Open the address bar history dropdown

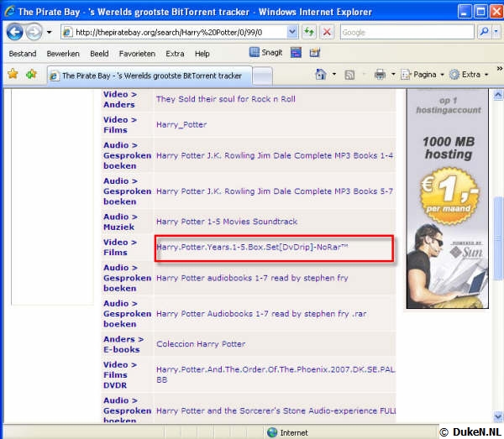click(x=292, y=32)
